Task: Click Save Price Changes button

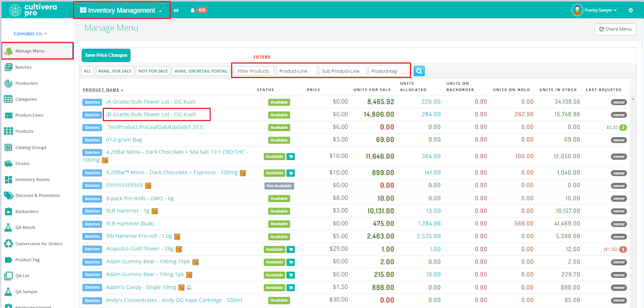Action: click(106, 55)
